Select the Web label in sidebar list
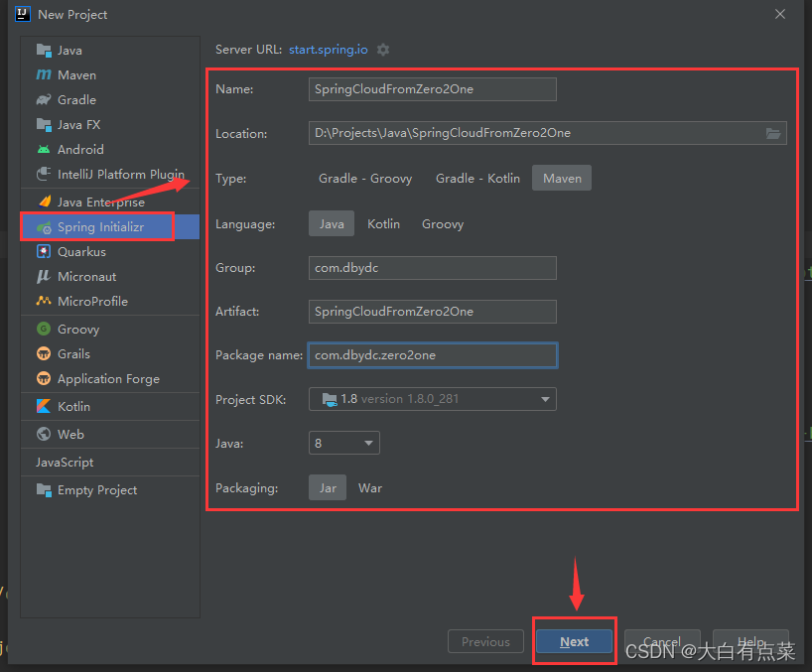The height and width of the screenshot is (672, 812). pyautogui.click(x=70, y=434)
